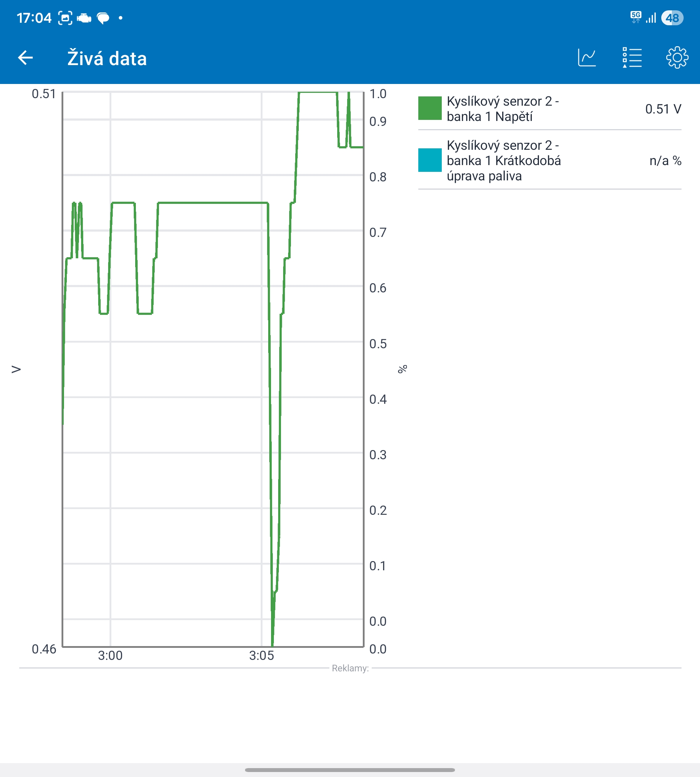Tap the 3:00 time axis marker

110,655
